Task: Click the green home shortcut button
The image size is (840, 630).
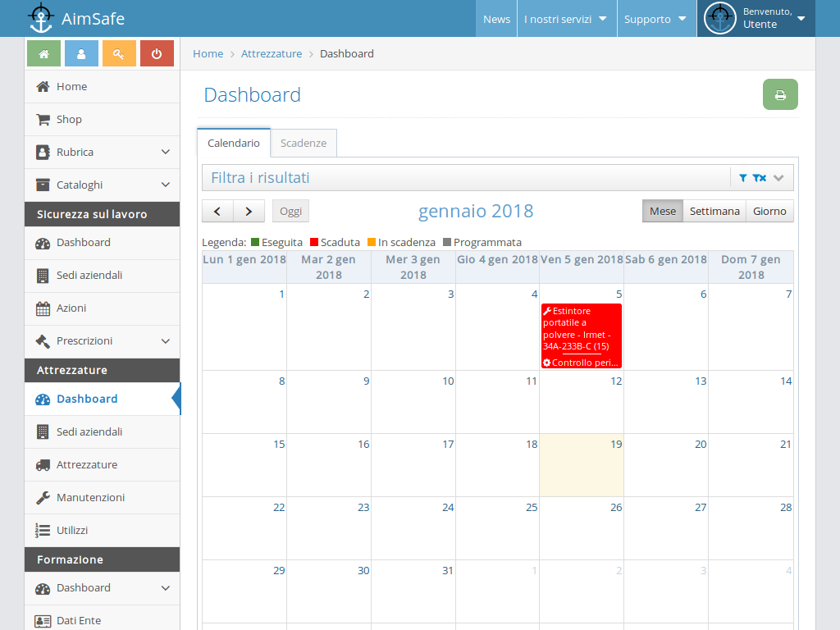Action: pyautogui.click(x=44, y=53)
